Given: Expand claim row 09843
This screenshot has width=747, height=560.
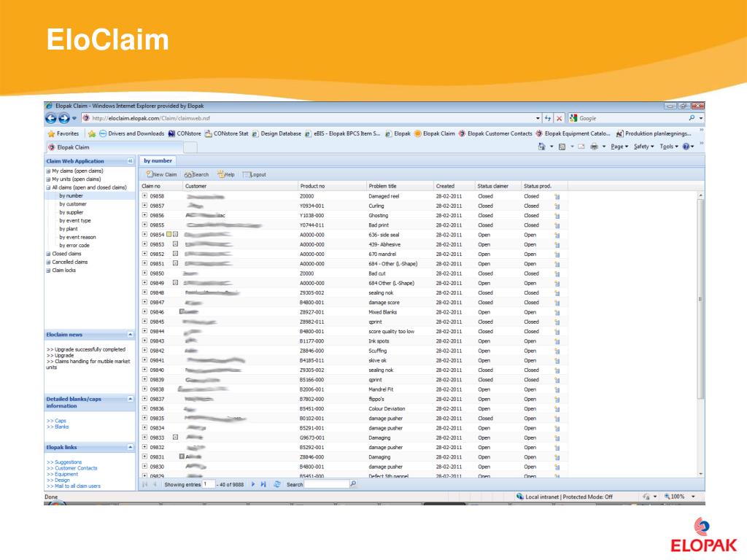Looking at the screenshot, I should (145, 341).
